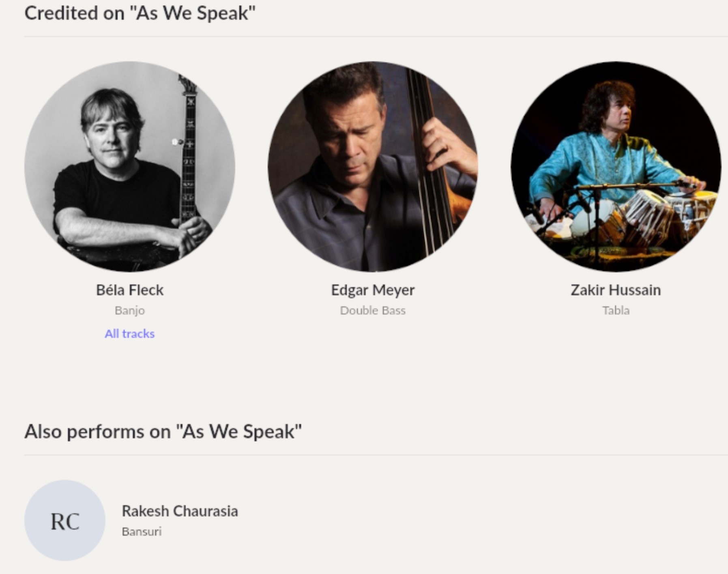Open Edgar Meyer's circular profile photo

point(372,166)
